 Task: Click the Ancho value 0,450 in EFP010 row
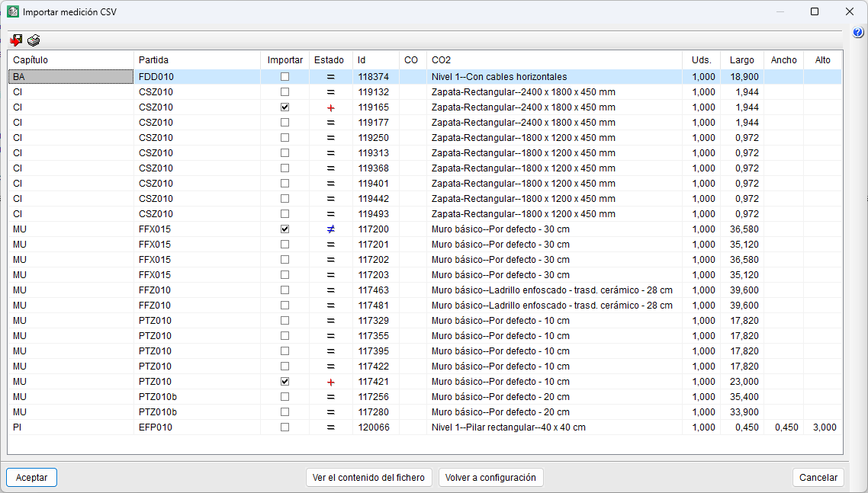tap(786, 427)
